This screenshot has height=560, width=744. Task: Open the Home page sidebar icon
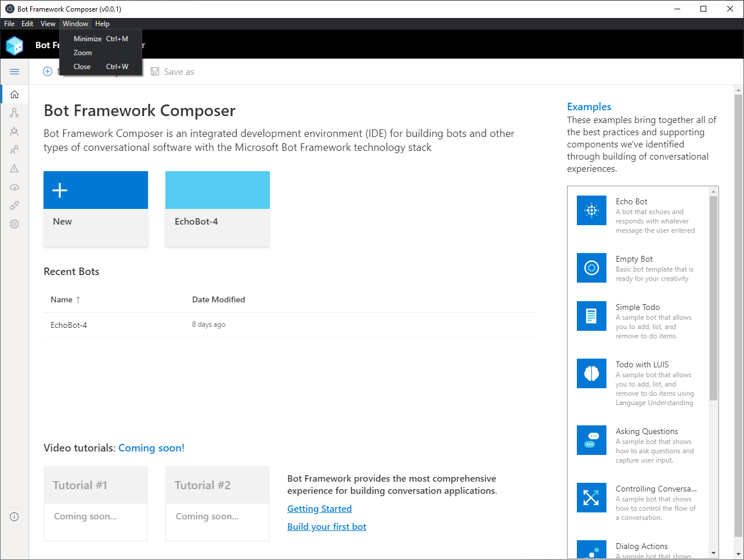15,94
